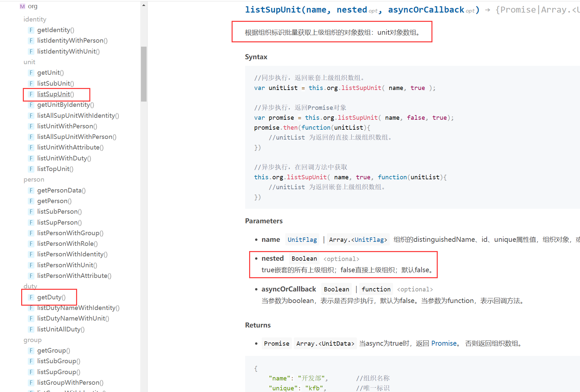Click the F icon beside listPersonWithRole()
The image size is (580, 392).
pyautogui.click(x=31, y=243)
